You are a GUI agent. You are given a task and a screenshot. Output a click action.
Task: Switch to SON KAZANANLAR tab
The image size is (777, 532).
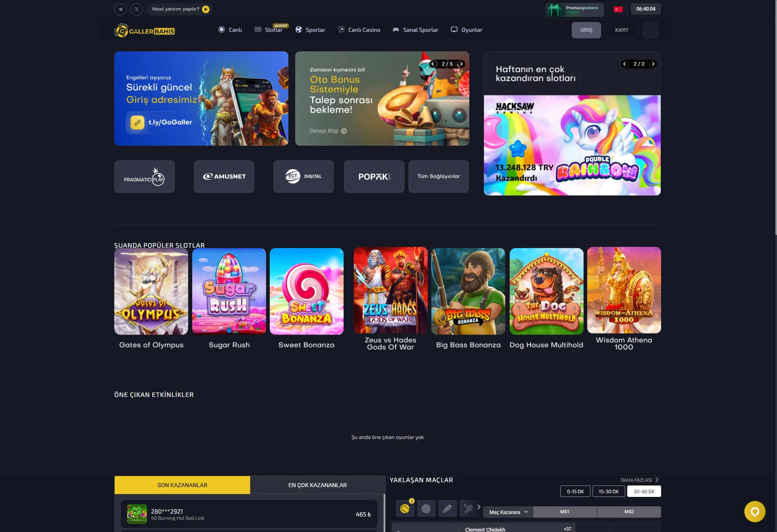(182, 485)
